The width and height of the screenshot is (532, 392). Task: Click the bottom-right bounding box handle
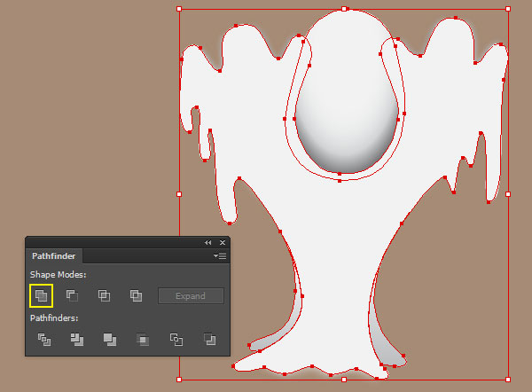click(x=508, y=380)
